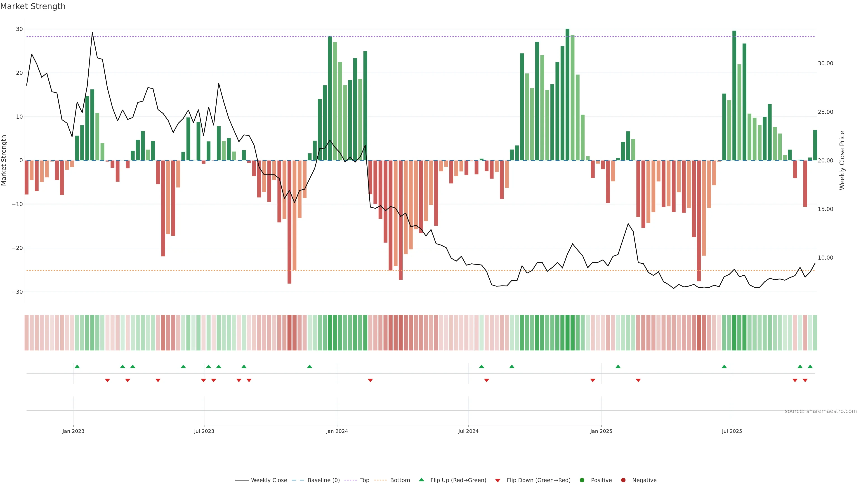
Task: Click the Weekly Close Price axis title
Action: 842,160
